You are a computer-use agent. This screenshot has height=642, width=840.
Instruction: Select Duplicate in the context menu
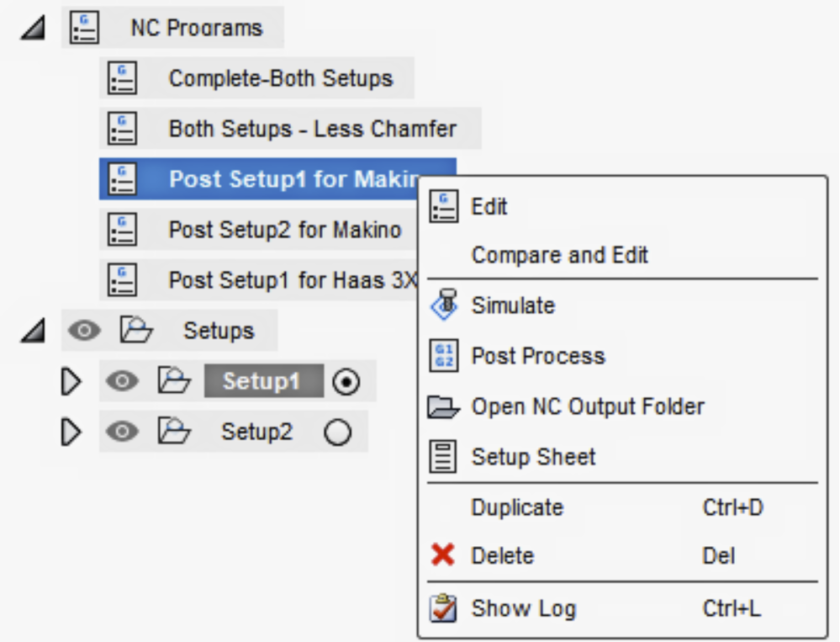[516, 507]
